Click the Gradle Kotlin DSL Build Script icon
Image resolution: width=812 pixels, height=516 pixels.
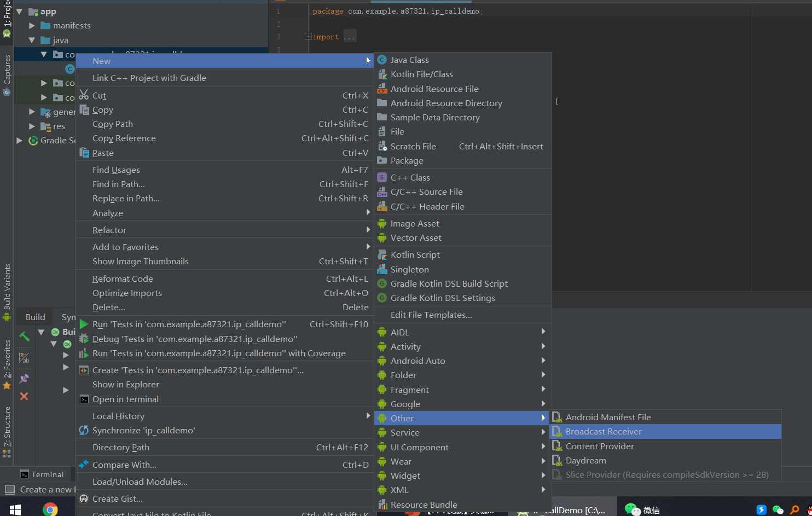click(382, 283)
